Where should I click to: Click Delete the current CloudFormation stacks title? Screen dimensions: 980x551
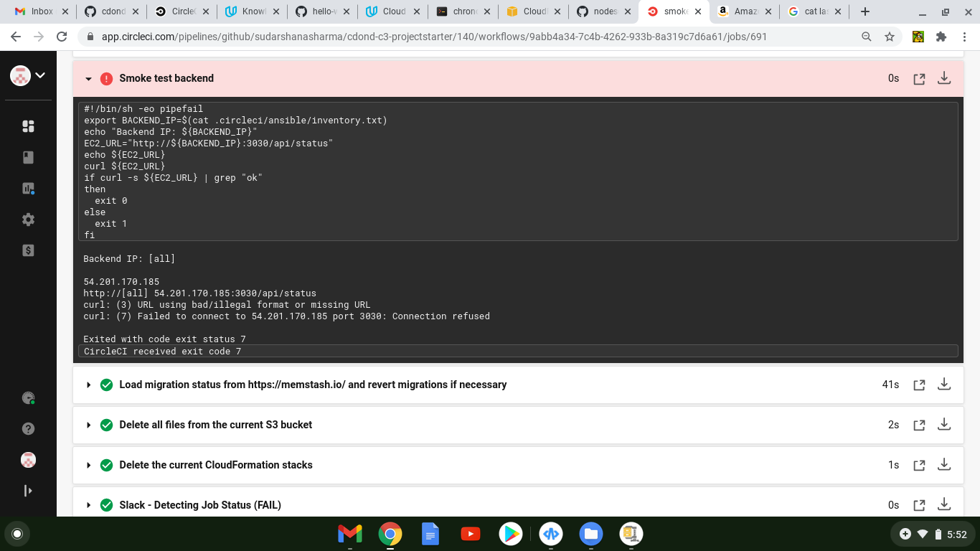216,465
